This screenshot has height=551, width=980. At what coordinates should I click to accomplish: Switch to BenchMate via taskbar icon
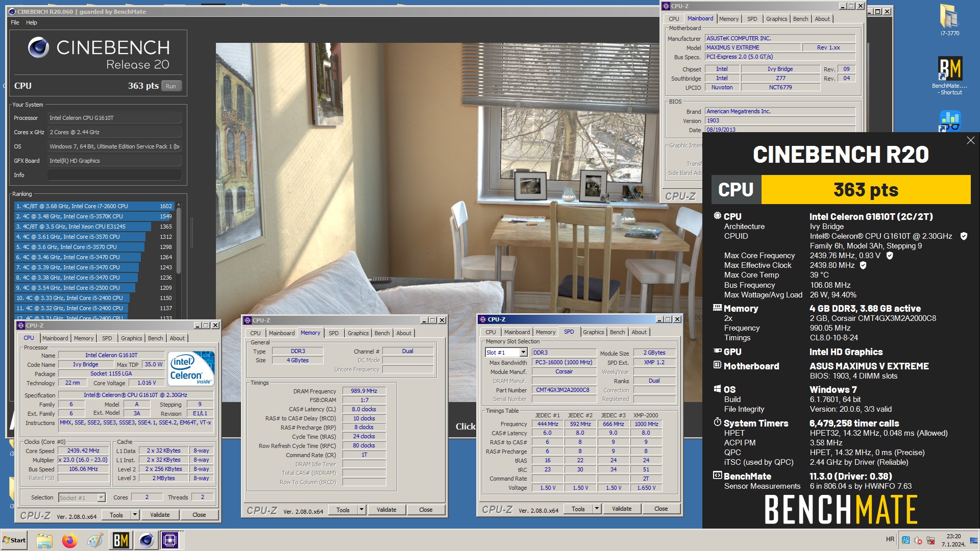[120, 540]
